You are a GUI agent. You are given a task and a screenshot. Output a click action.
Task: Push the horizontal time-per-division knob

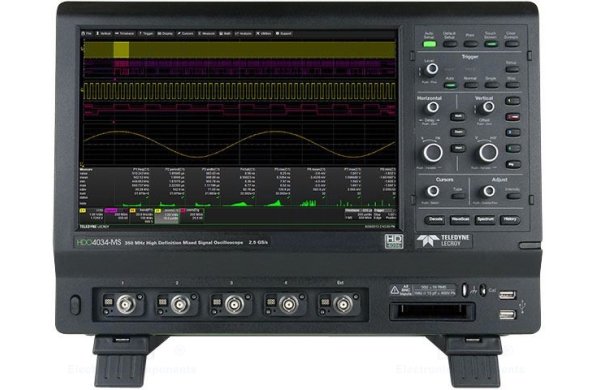click(x=433, y=153)
